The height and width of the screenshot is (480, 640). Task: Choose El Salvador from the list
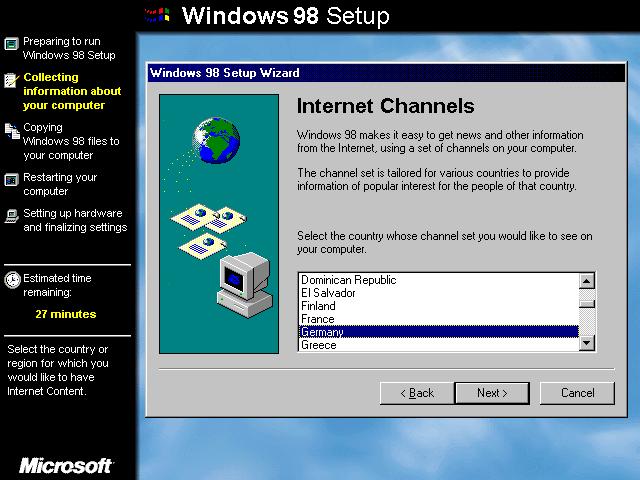coord(439,293)
